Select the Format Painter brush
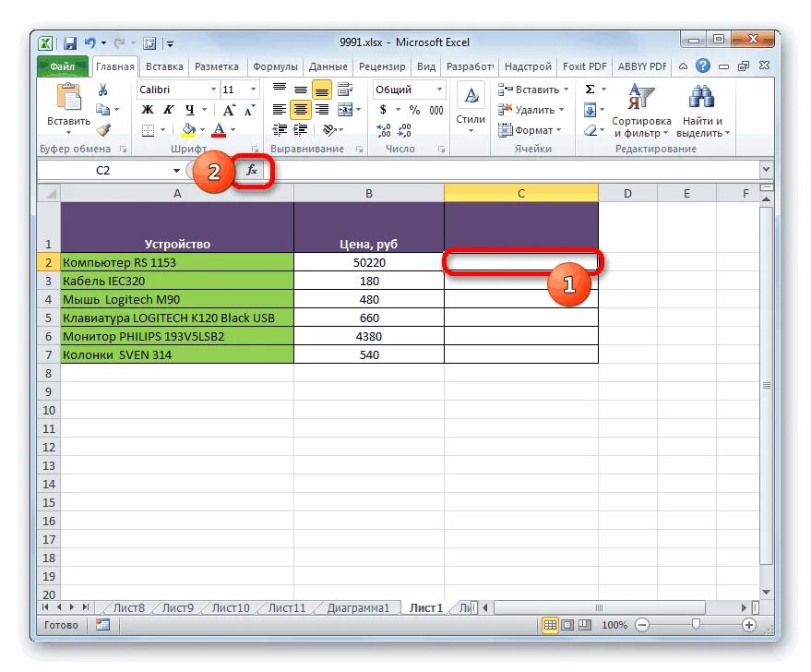Viewport: 811px width, 672px height. pyautogui.click(x=103, y=129)
